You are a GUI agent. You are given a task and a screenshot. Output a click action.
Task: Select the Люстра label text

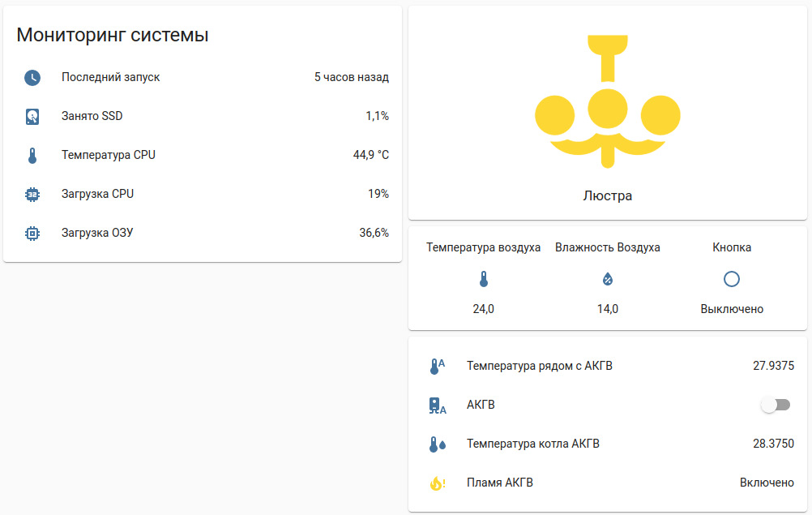pyautogui.click(x=606, y=195)
